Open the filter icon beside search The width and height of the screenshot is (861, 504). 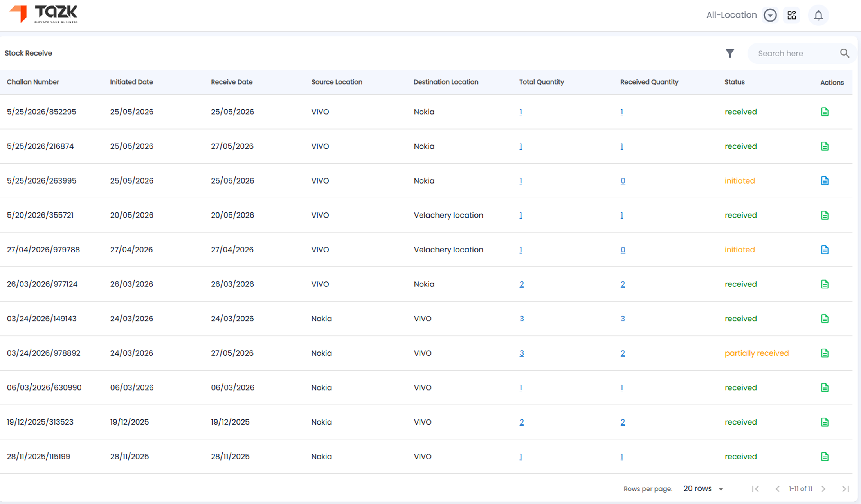point(730,53)
